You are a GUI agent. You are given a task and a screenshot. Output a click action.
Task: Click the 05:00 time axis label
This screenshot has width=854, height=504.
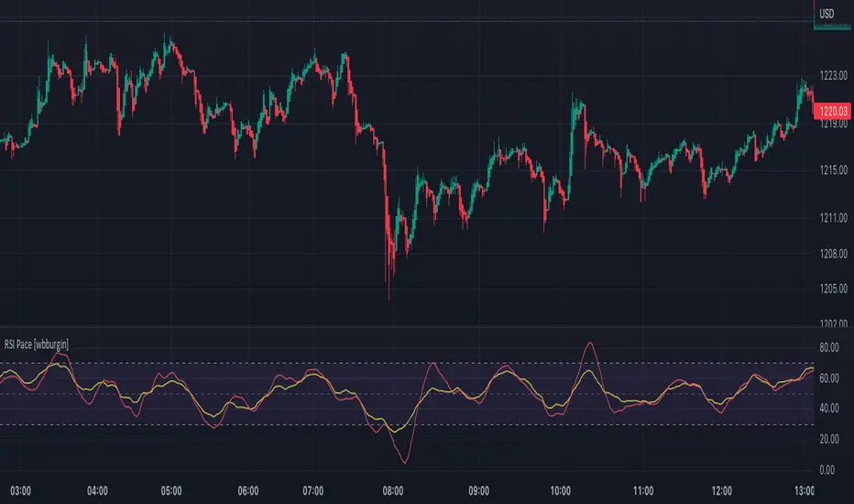tap(171, 488)
